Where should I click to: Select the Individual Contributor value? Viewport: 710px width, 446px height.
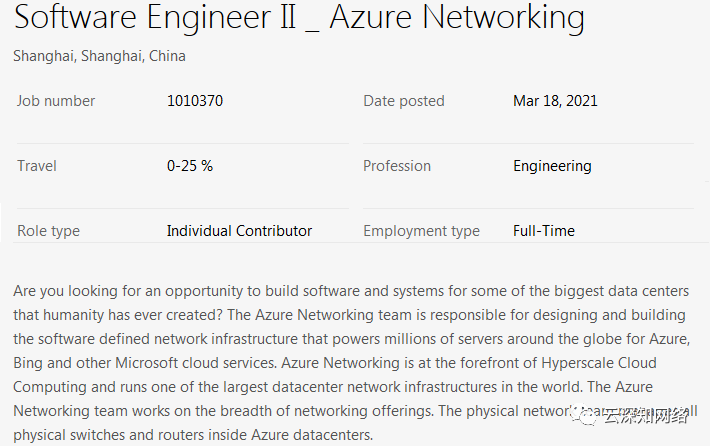click(239, 230)
